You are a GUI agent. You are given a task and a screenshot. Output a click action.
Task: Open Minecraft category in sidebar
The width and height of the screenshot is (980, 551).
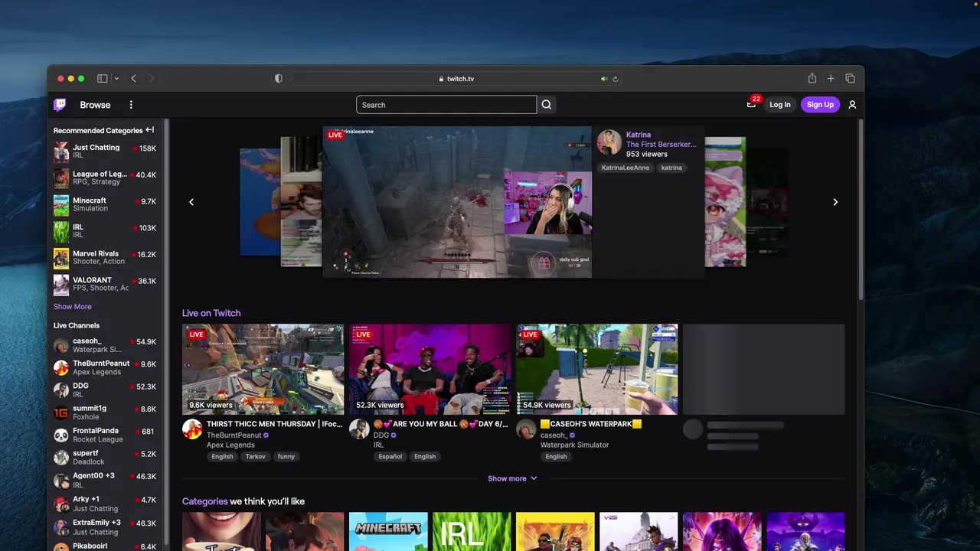[x=105, y=204]
